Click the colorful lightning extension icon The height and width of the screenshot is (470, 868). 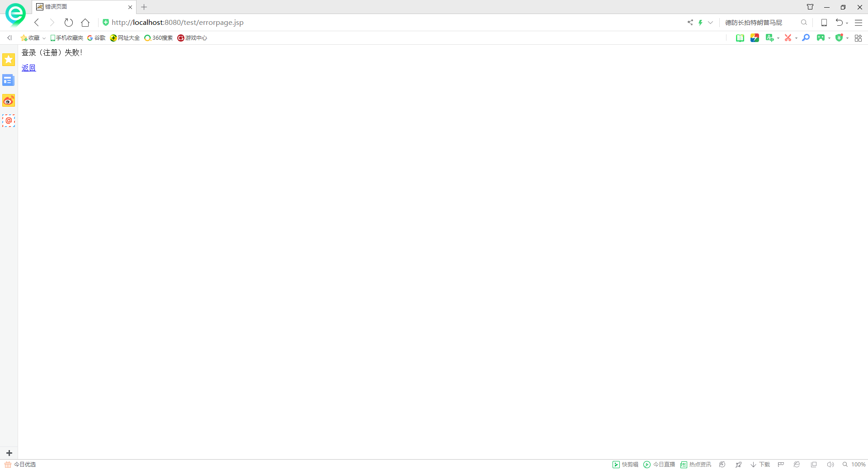(755, 38)
